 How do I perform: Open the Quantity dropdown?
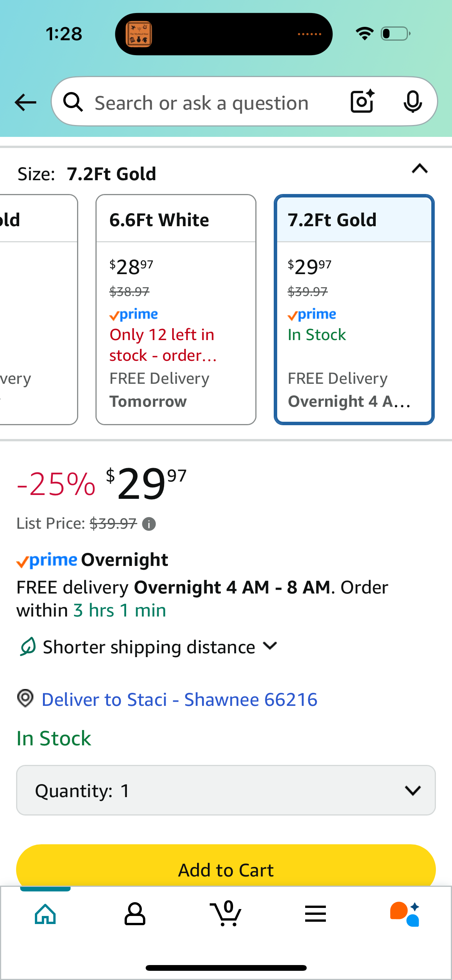(x=226, y=790)
